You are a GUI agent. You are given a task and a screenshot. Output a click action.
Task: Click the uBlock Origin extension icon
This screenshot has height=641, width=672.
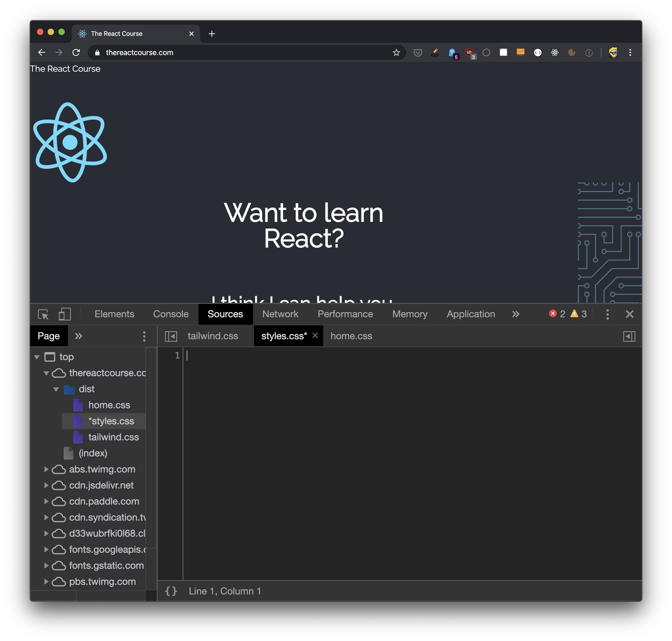tap(469, 53)
